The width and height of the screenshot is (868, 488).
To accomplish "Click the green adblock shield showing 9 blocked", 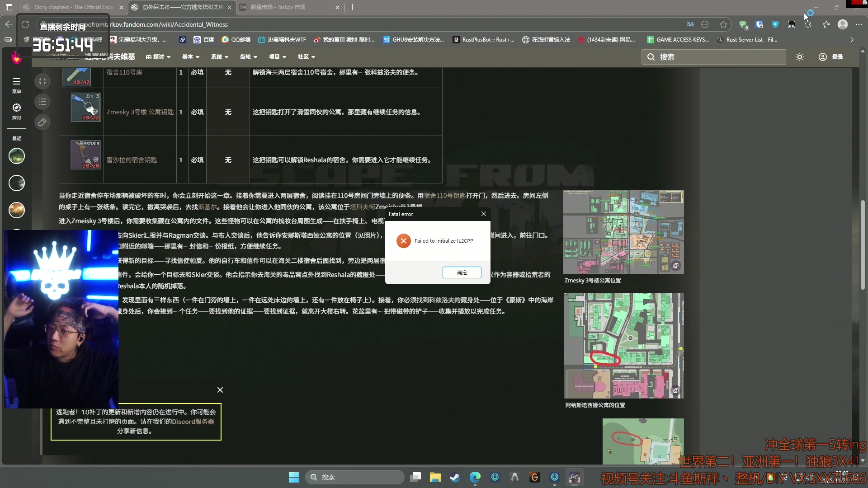I will tap(743, 24).
